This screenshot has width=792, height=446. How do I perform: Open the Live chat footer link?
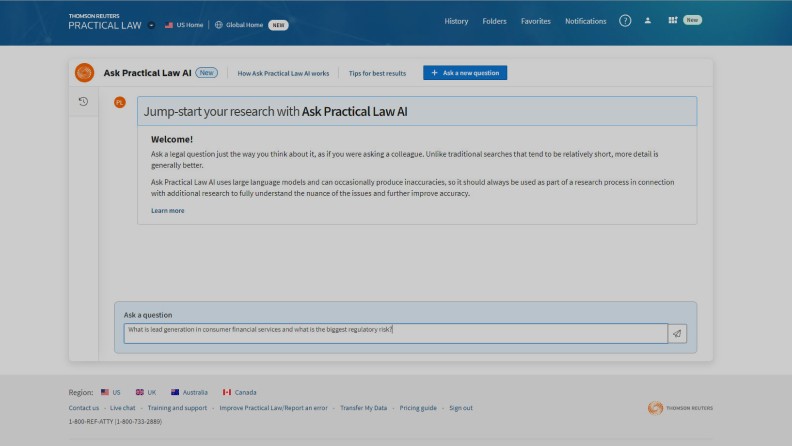click(x=123, y=408)
